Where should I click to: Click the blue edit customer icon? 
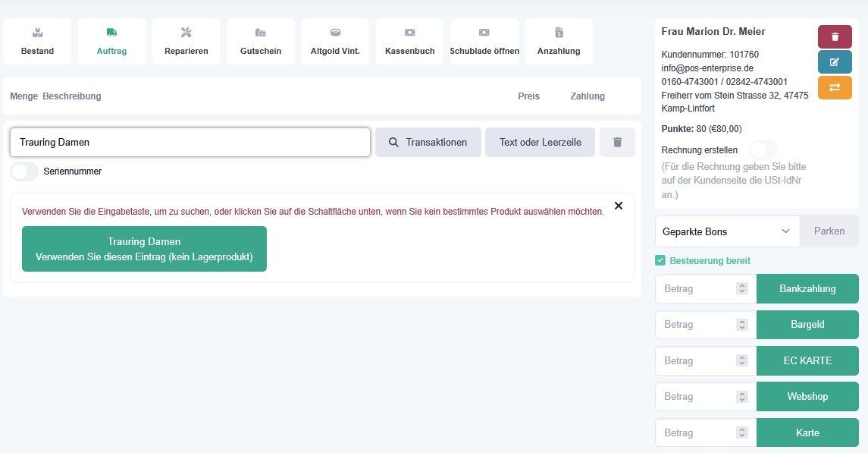tap(835, 62)
